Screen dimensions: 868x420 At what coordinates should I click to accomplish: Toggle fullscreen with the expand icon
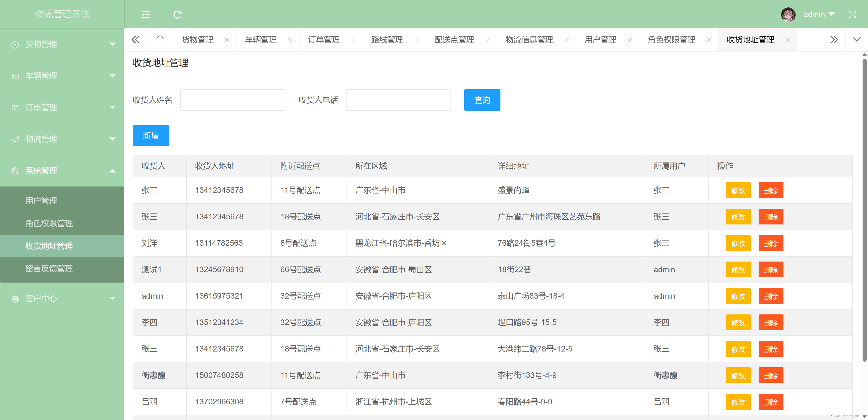point(852,14)
